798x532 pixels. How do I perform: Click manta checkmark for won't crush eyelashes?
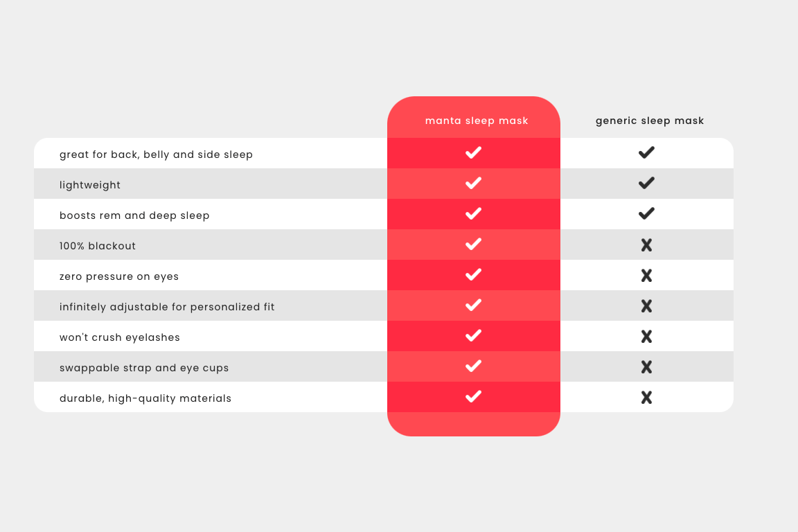point(473,336)
